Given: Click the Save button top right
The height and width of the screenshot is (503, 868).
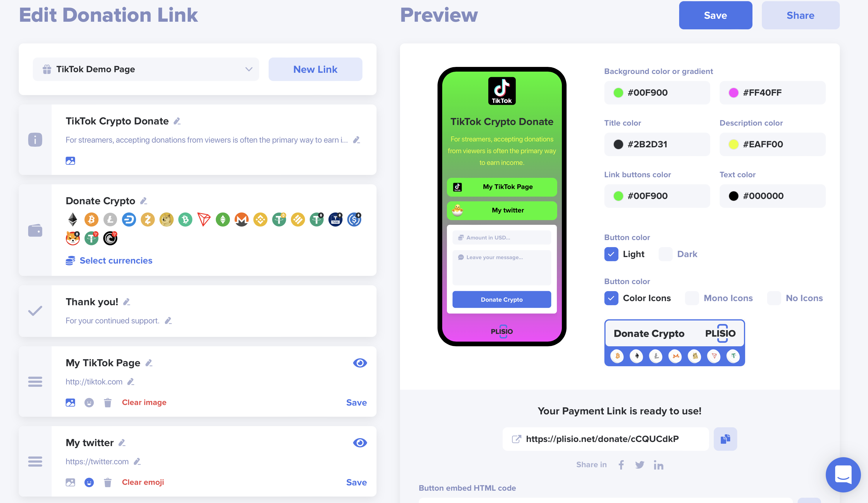Looking at the screenshot, I should (x=716, y=14).
